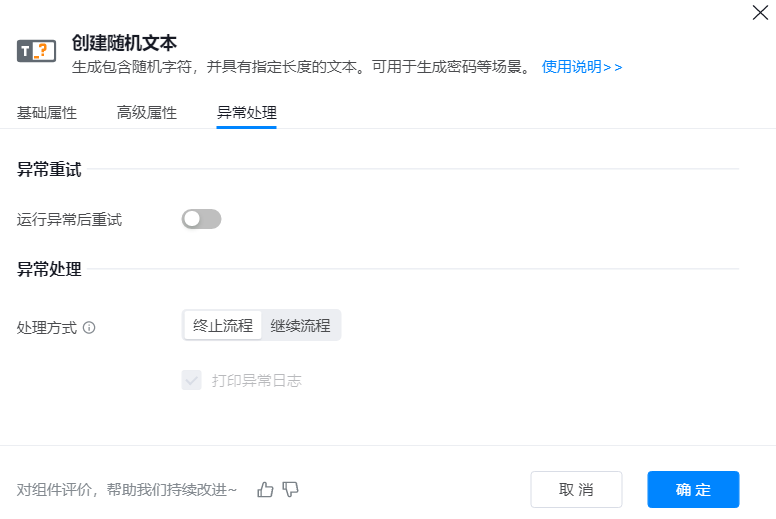The height and width of the screenshot is (519, 776).
Task: Click the 异常重试 section heading
Action: 49,169
